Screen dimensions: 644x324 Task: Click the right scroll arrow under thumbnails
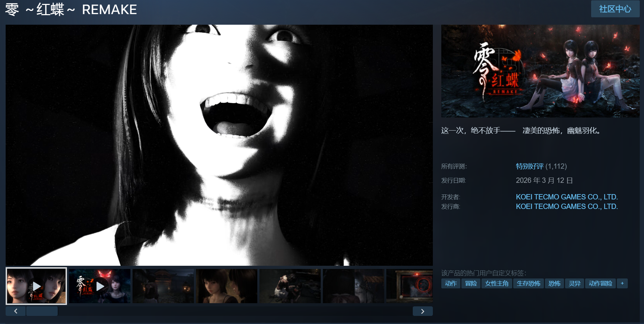click(x=422, y=311)
